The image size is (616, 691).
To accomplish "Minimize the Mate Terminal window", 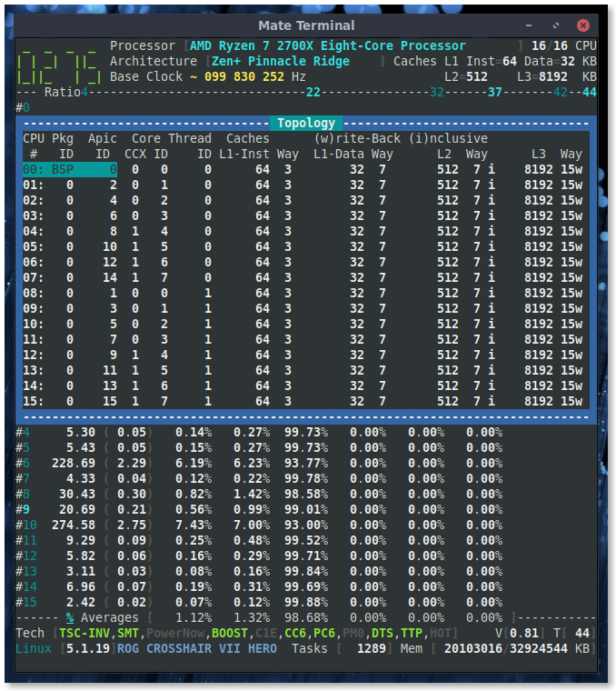I will tap(529, 25).
